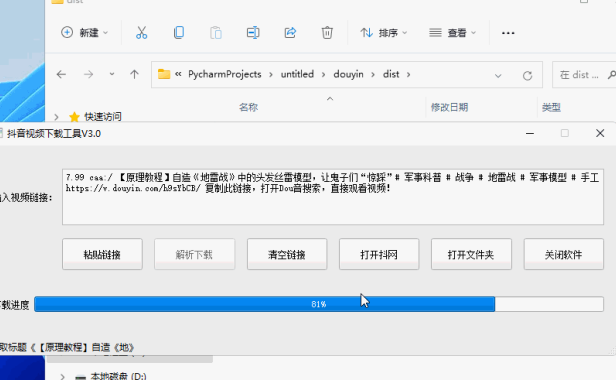Click the 解析下载 button

click(194, 254)
